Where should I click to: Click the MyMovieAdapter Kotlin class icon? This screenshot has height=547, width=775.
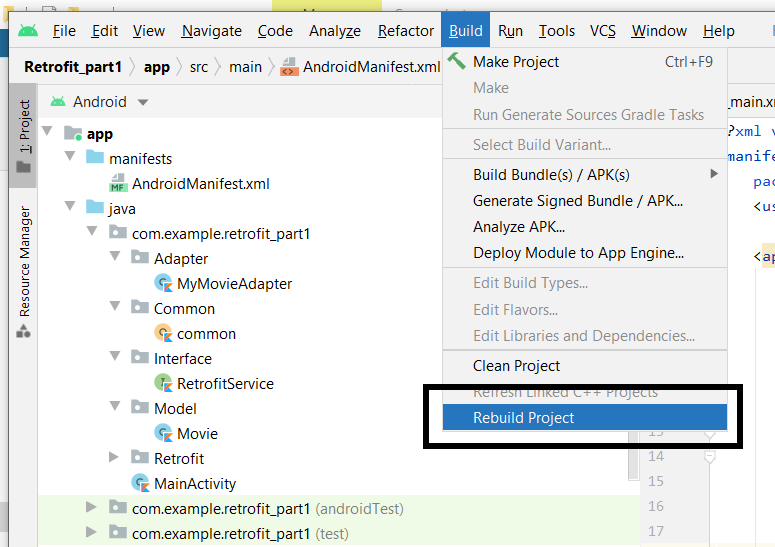pos(163,284)
